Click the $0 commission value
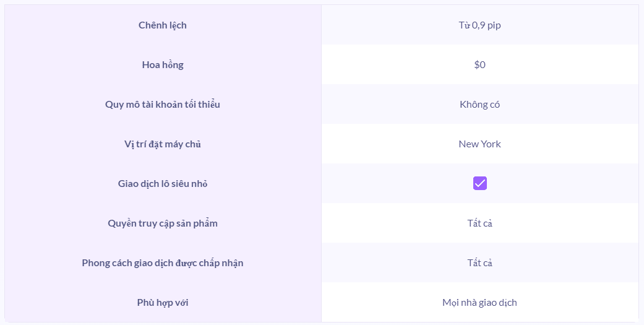This screenshot has height=325, width=644. [x=480, y=65]
